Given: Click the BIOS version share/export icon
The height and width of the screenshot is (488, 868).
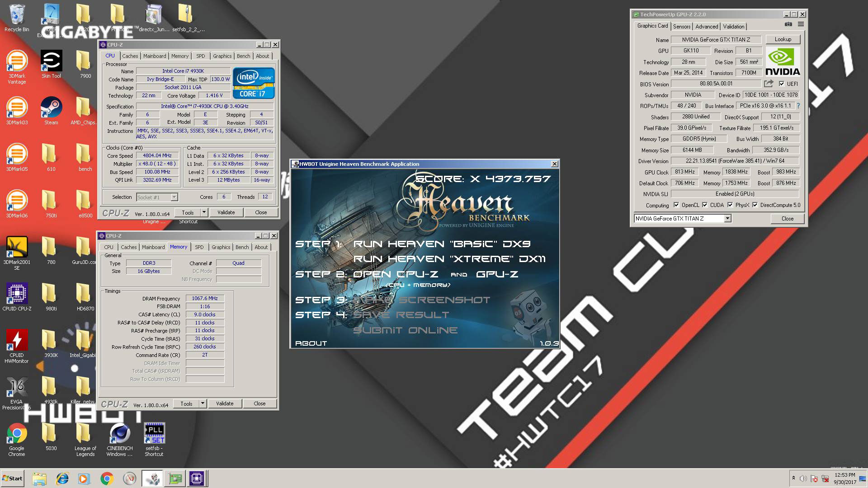Looking at the screenshot, I should pos(769,84).
